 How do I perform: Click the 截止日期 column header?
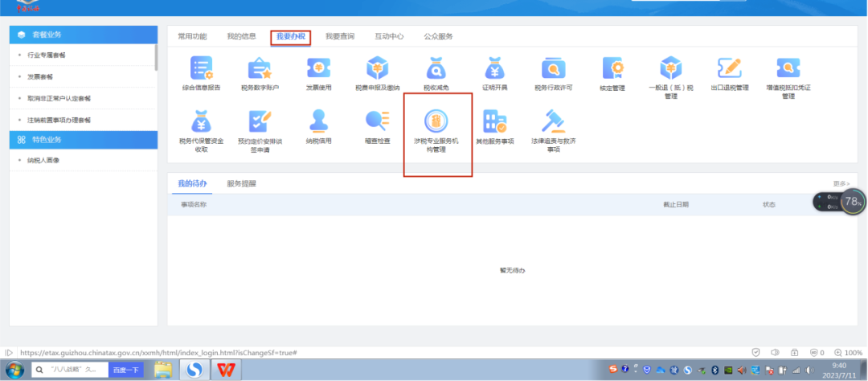coord(676,204)
